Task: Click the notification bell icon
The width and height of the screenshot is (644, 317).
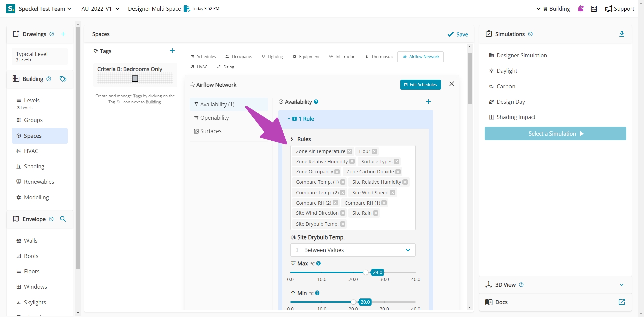Action: click(x=581, y=9)
